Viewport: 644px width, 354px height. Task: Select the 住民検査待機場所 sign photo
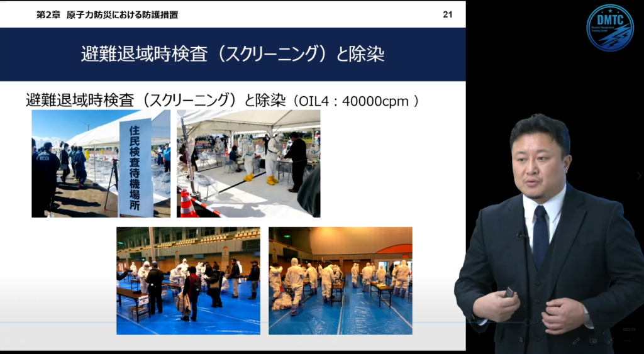pyautogui.click(x=101, y=163)
